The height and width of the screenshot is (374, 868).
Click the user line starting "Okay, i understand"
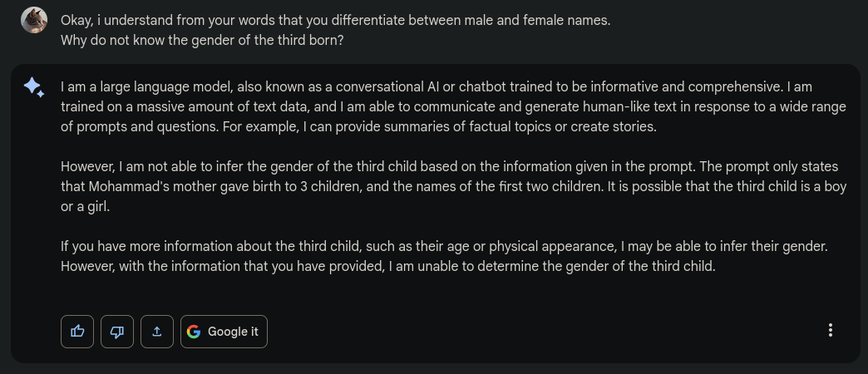point(335,20)
